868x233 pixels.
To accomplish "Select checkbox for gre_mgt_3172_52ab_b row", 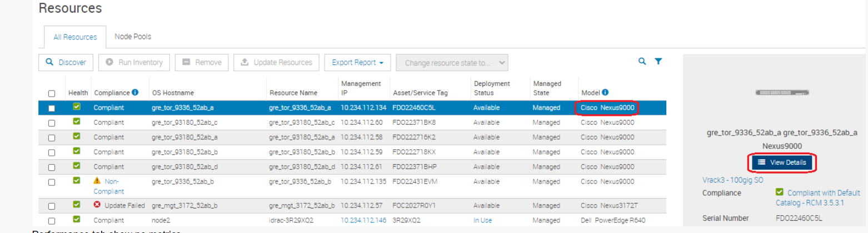I will (52, 206).
